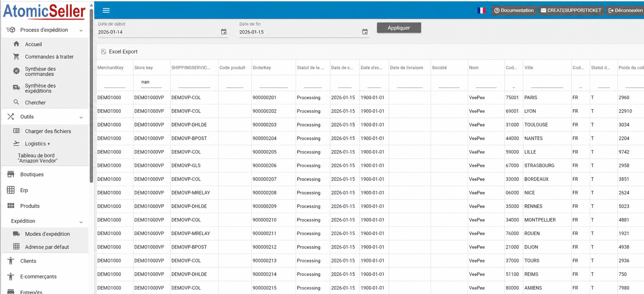
Task: Click the Date de début input field
Action: tap(159, 32)
